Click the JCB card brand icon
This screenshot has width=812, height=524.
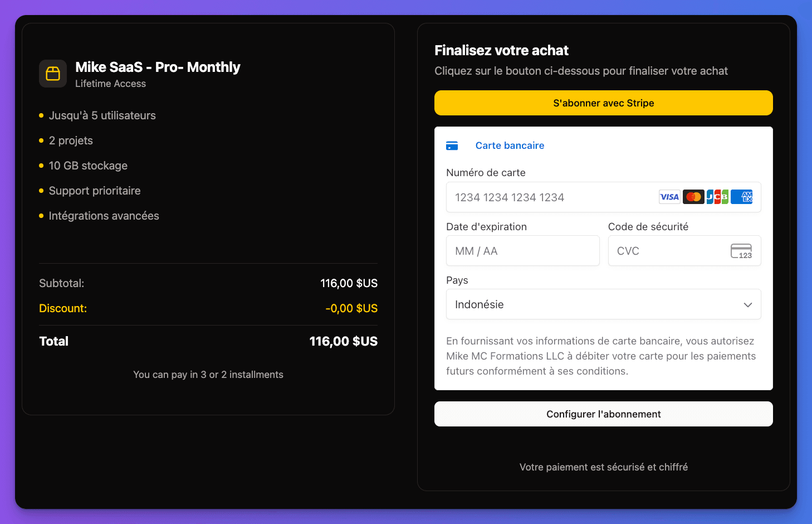(717, 197)
